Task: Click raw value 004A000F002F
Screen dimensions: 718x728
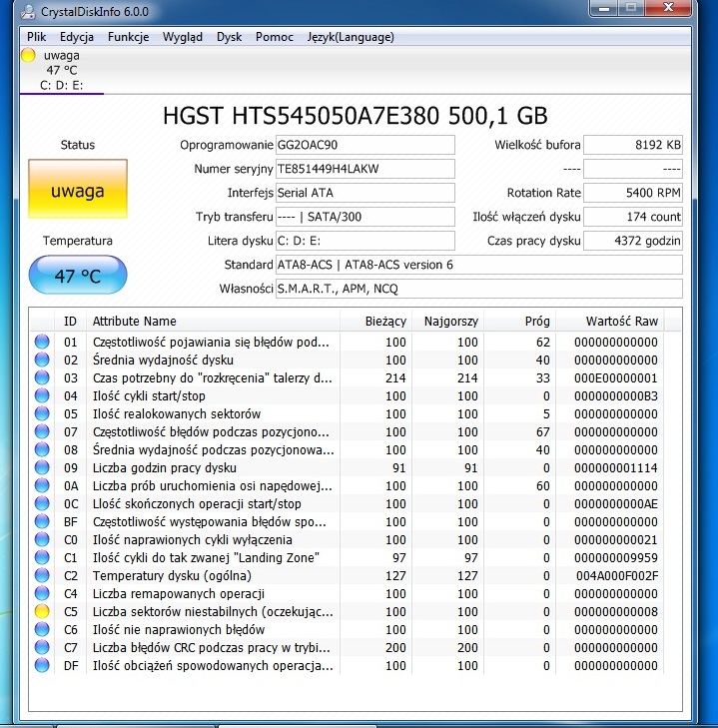Action: click(617, 576)
